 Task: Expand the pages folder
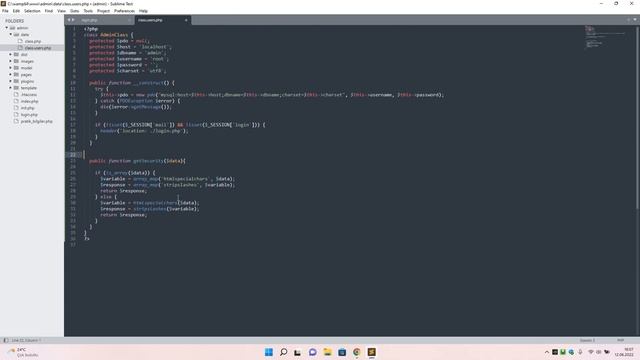coord(11,74)
